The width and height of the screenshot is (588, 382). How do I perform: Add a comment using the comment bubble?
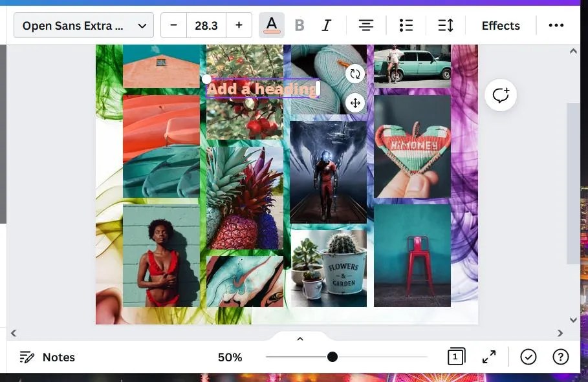point(501,95)
